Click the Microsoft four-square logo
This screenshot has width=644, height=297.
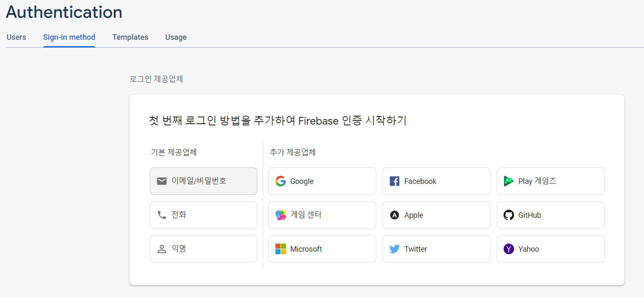coord(281,249)
